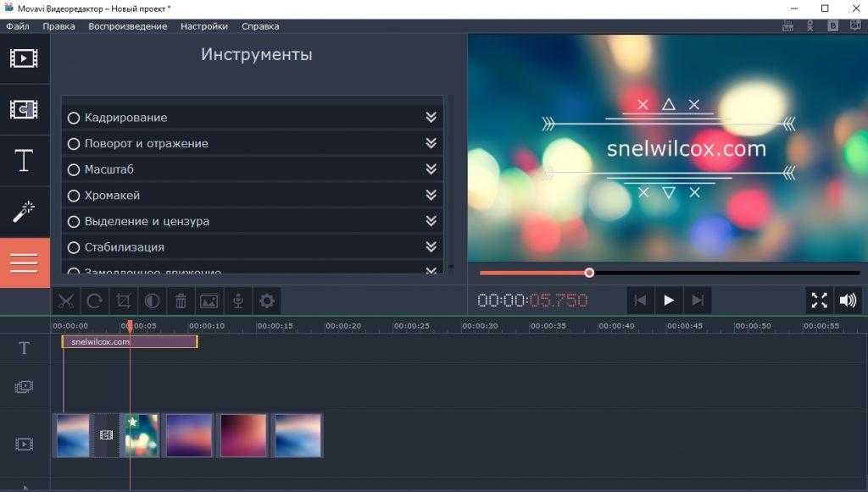This screenshot has width=868, height=492.
Task: Click the titles track T icon
Action: (25, 348)
